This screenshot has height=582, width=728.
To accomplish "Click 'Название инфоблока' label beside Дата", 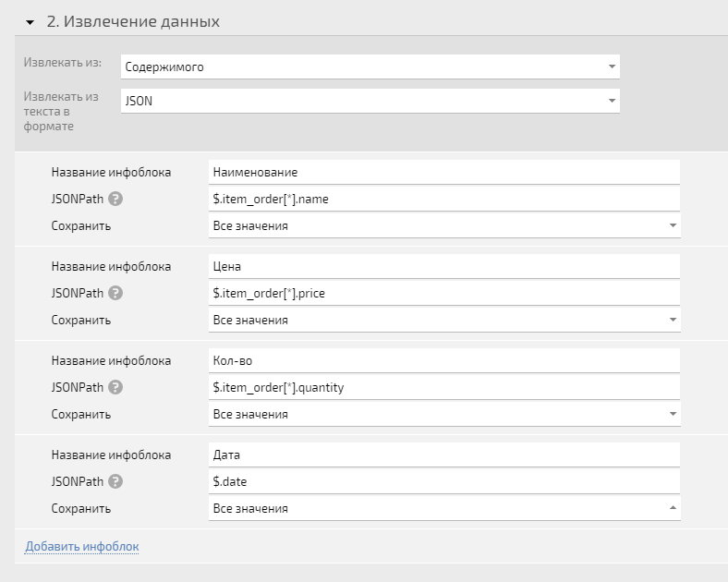I will pyautogui.click(x=111, y=455).
